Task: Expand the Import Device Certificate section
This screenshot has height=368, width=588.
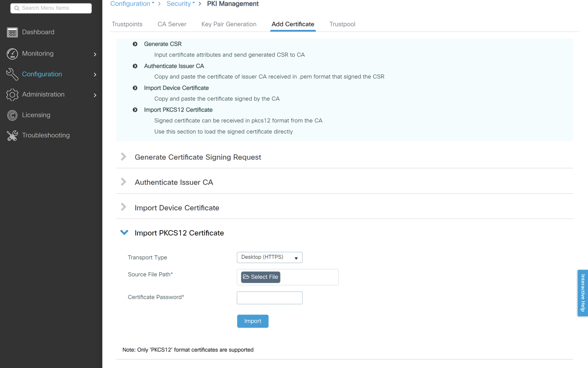Action: pos(124,208)
